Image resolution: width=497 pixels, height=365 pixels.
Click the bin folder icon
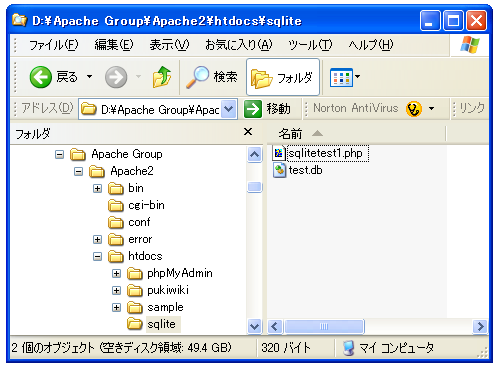coord(116,188)
